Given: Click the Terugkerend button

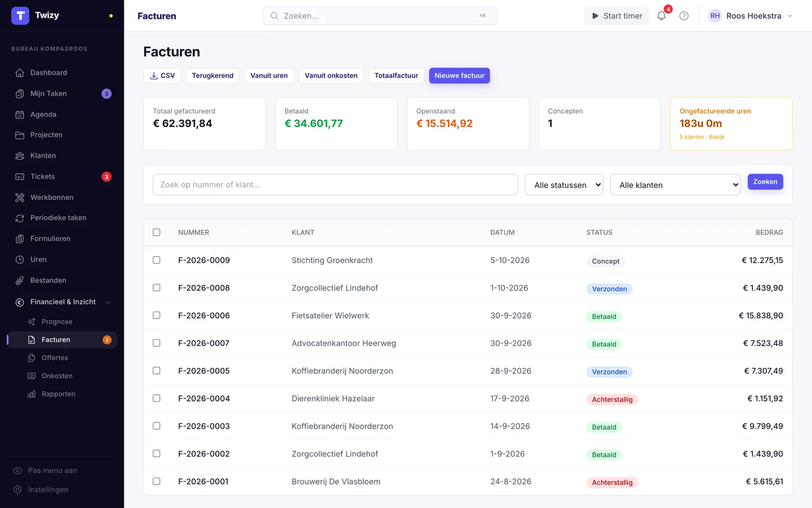Looking at the screenshot, I should 213,76.
